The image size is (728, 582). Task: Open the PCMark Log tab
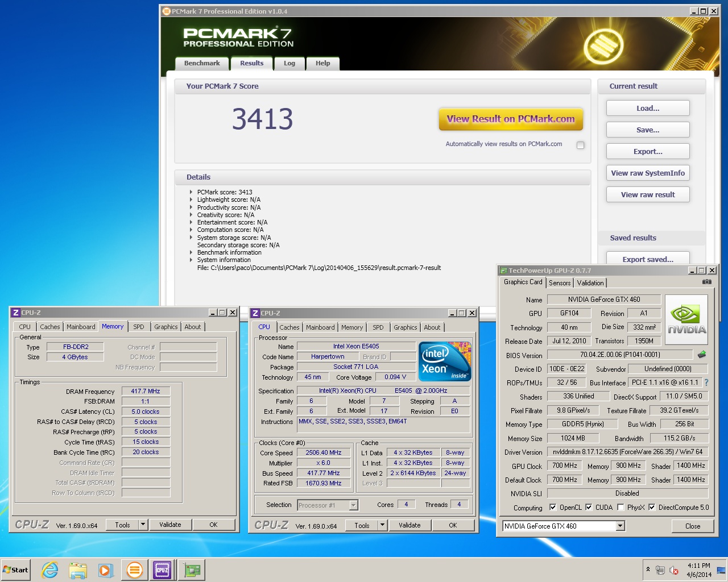point(289,64)
